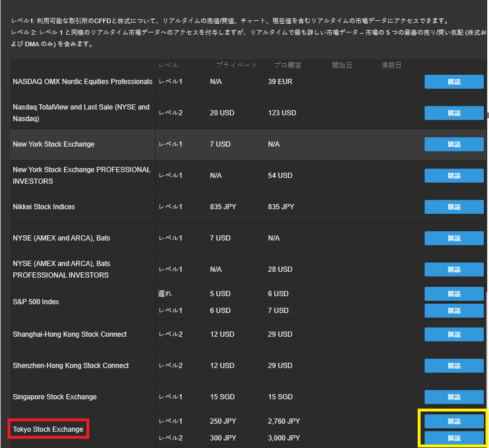Subscribe to S&P 500 Index delayed (遅れ) data
The image size is (489, 448).
pyautogui.click(x=454, y=294)
